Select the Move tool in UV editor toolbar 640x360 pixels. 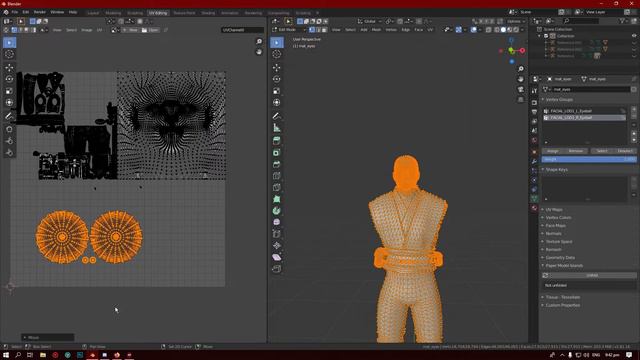[9, 67]
